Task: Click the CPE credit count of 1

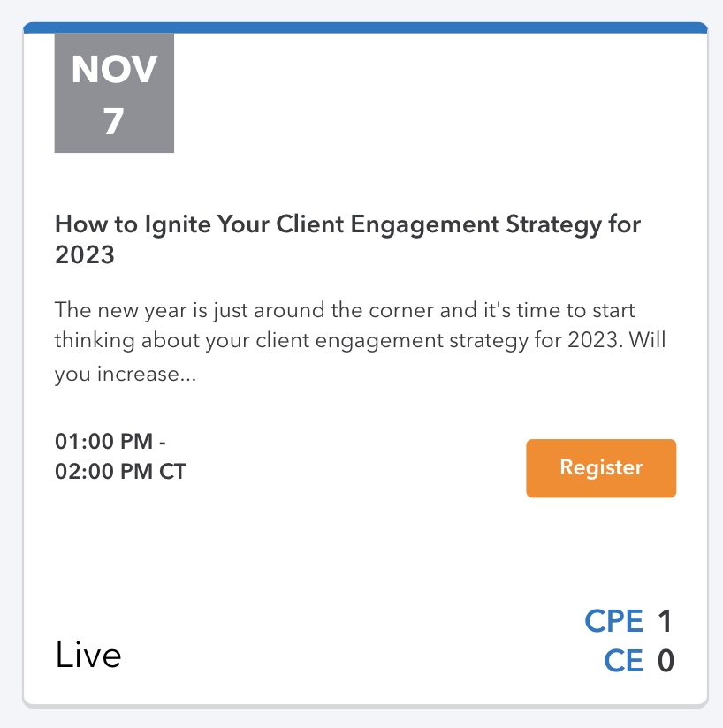Action: tap(662, 621)
